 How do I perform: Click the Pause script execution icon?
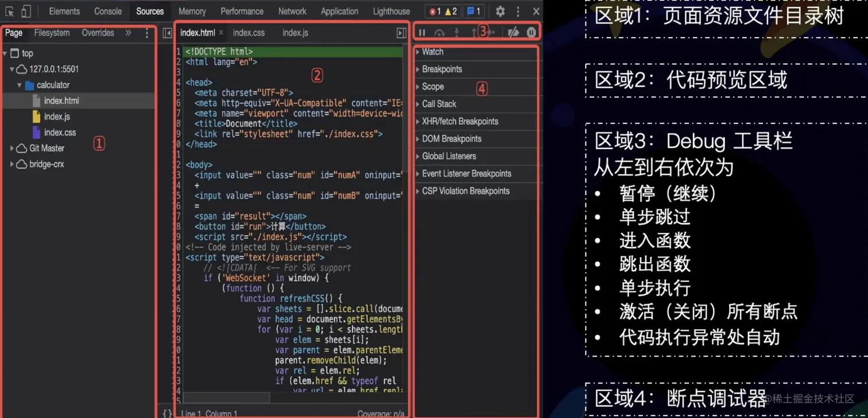tap(422, 33)
